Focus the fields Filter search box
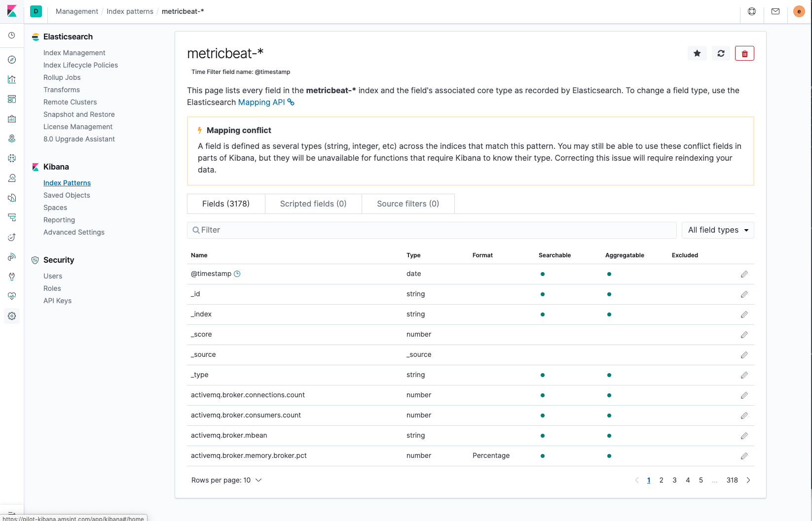812x521 pixels. (x=432, y=230)
